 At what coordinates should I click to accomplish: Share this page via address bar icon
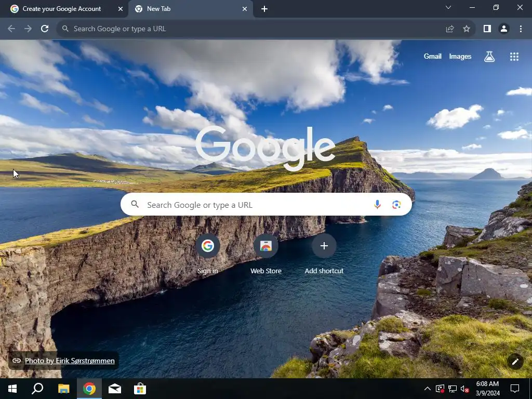click(x=449, y=29)
